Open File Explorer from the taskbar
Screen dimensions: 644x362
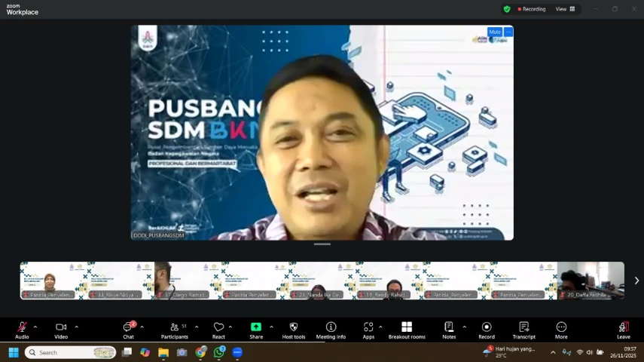point(163,352)
